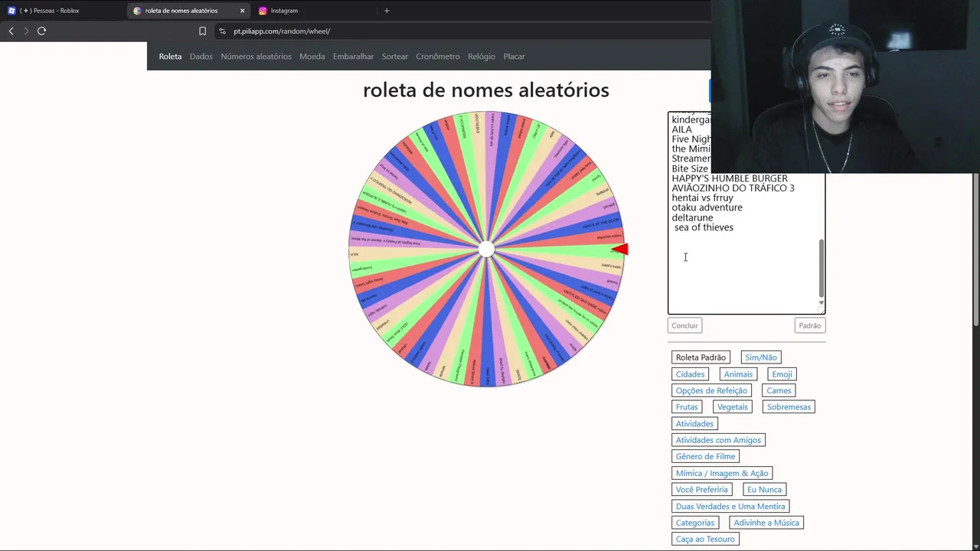Image resolution: width=980 pixels, height=551 pixels.
Task: Select the Você Preferiria preset
Action: coord(701,490)
